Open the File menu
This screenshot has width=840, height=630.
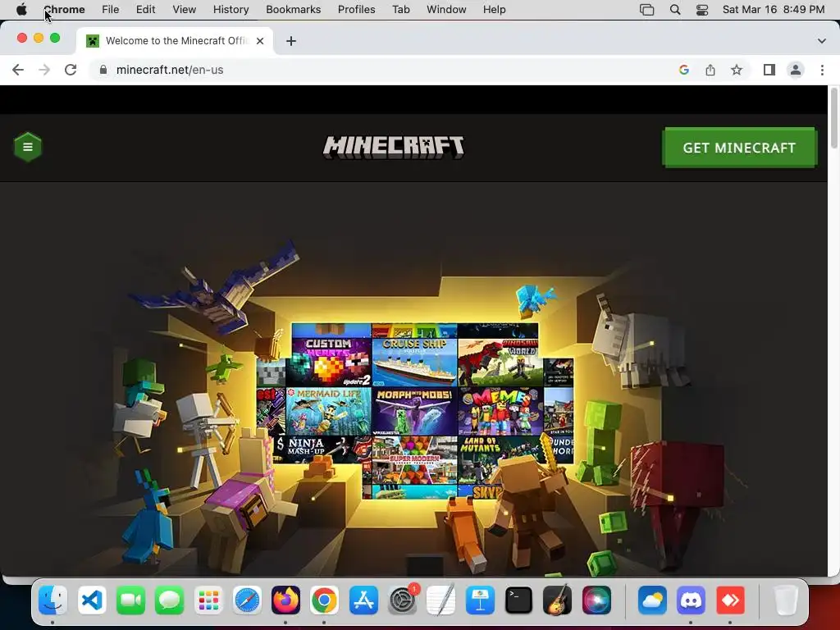coord(111,10)
